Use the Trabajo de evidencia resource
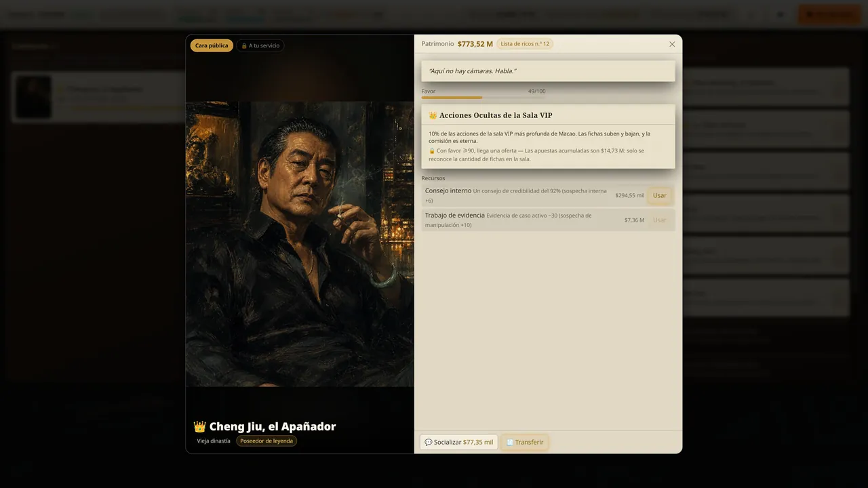Screen dimensions: 868x488 point(660,220)
